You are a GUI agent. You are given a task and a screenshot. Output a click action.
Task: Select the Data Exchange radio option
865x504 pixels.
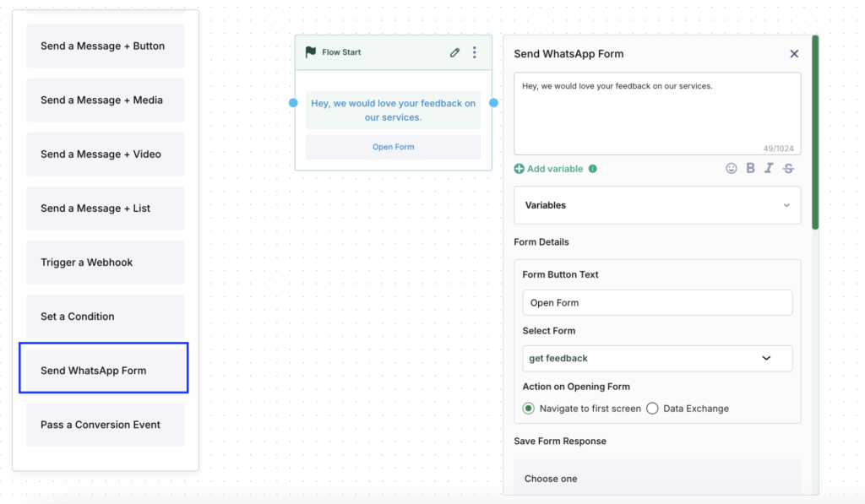(x=652, y=409)
